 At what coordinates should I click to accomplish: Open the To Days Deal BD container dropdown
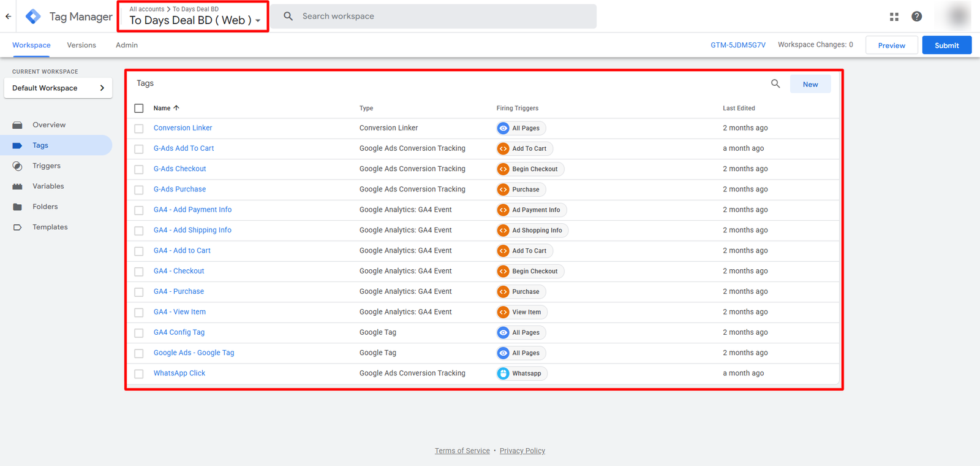[x=195, y=20]
